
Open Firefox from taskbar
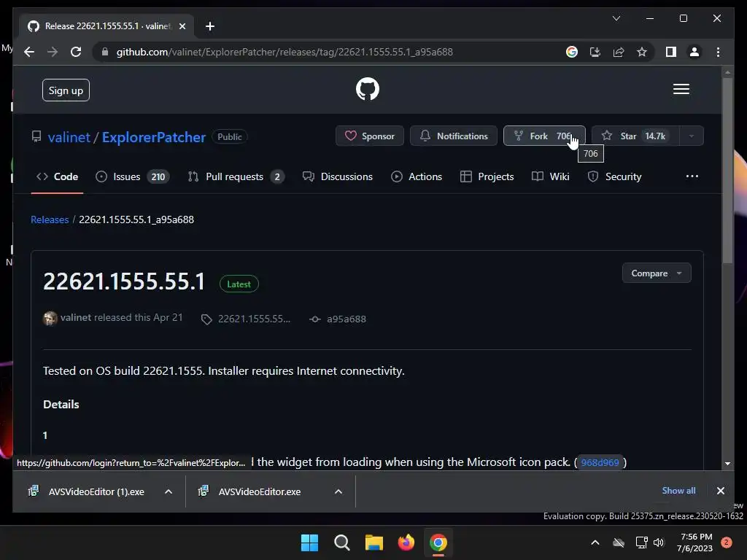(x=406, y=542)
